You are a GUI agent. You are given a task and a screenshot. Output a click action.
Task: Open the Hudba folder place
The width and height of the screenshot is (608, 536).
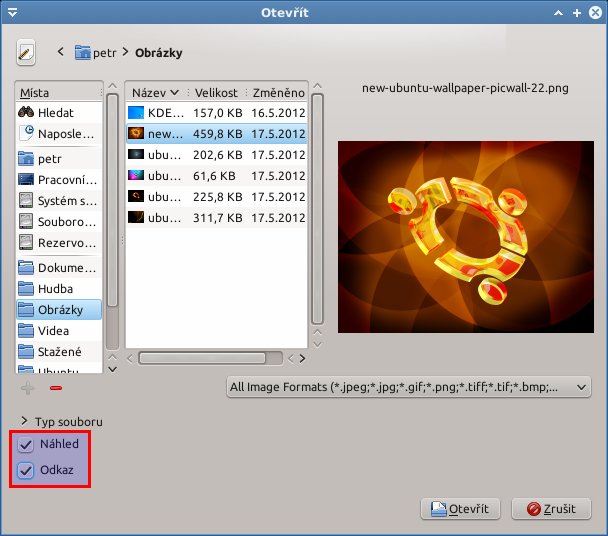click(x=59, y=289)
